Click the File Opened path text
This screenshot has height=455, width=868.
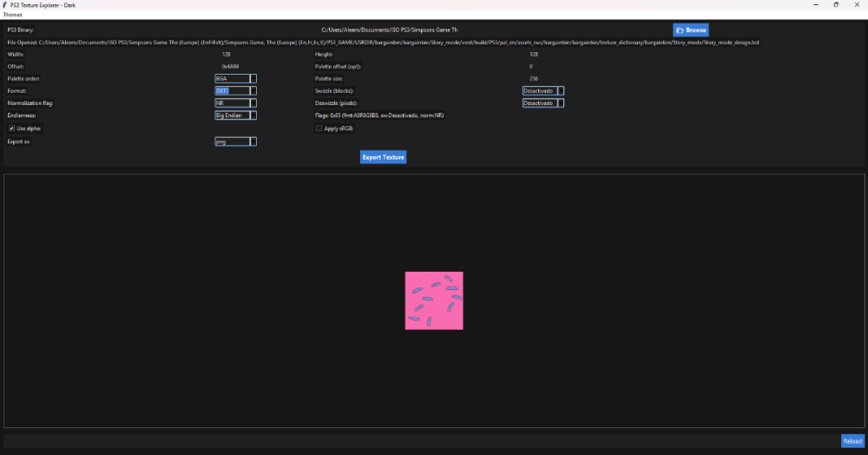coord(383,42)
